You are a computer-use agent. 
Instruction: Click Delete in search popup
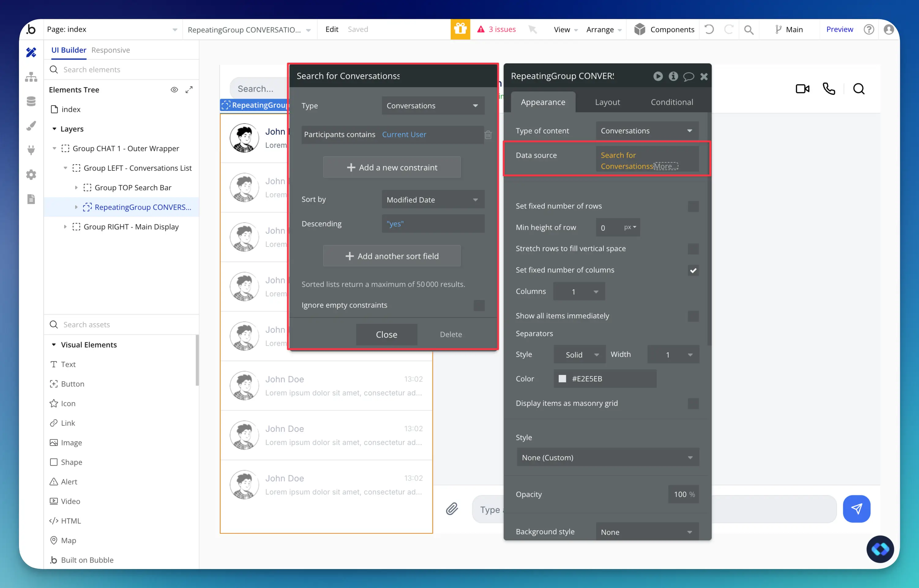(x=450, y=335)
